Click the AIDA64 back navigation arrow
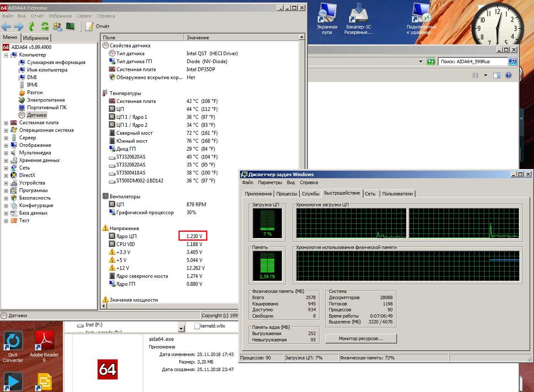This screenshot has width=534, height=392. pyautogui.click(x=6, y=26)
